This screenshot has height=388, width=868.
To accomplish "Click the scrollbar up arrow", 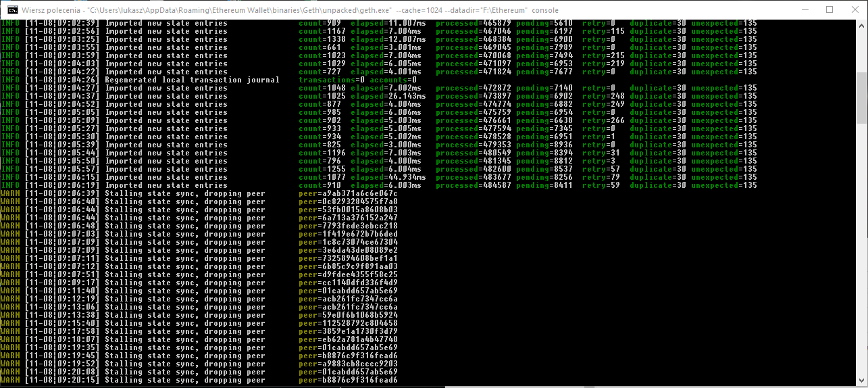I will pyautogui.click(x=862, y=24).
